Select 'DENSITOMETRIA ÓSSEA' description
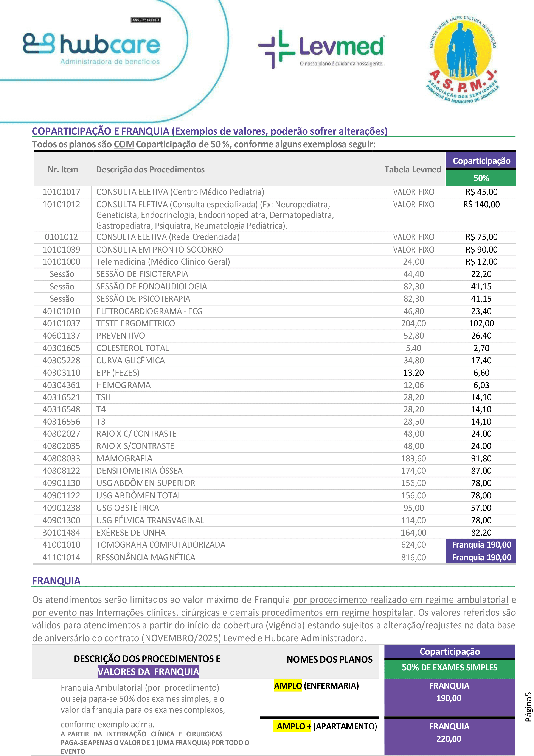This screenshot has height=756, width=534. tap(140, 470)
